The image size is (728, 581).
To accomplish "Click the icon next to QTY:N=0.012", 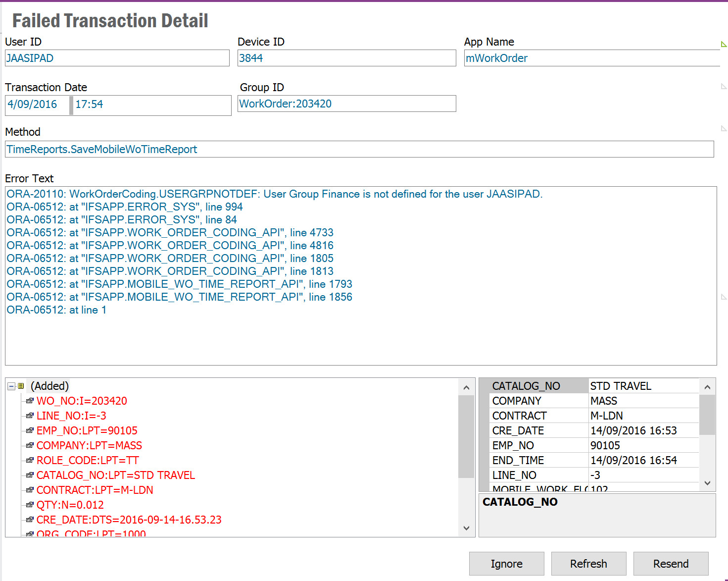I will pyautogui.click(x=30, y=505).
